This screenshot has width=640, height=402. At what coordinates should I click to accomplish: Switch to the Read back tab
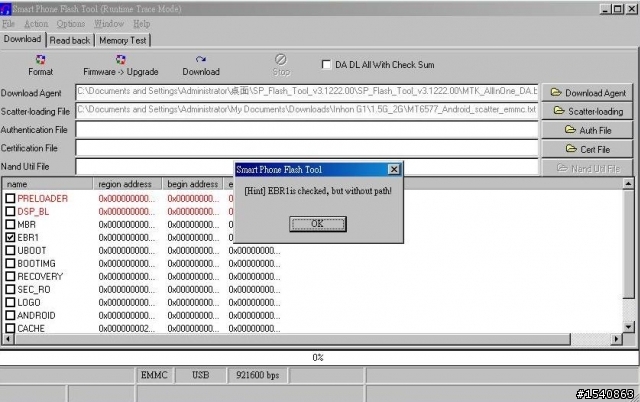(70, 40)
